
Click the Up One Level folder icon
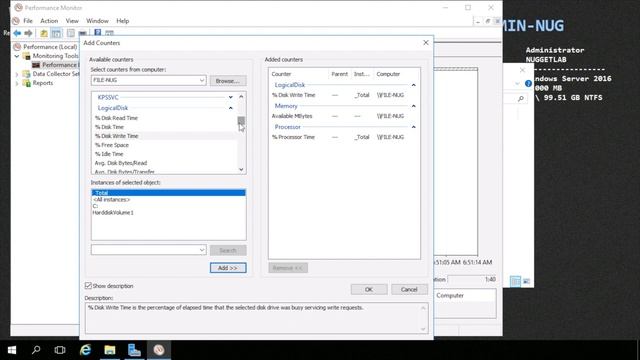coord(44,33)
